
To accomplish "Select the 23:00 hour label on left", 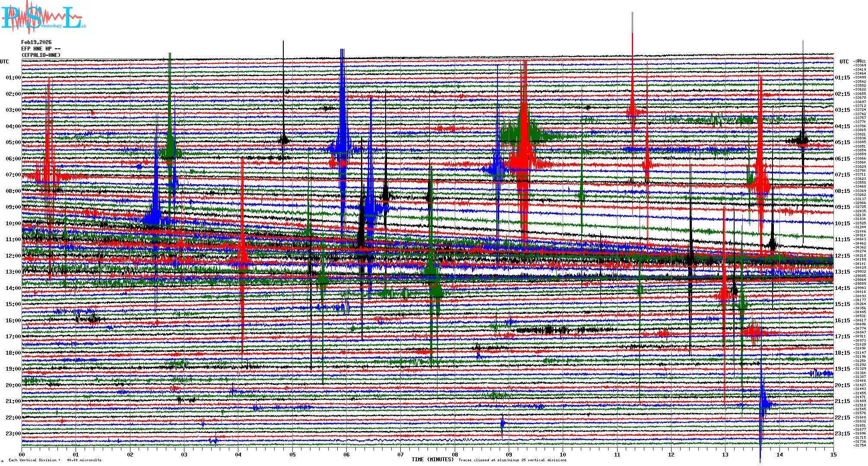I will click(x=13, y=434).
